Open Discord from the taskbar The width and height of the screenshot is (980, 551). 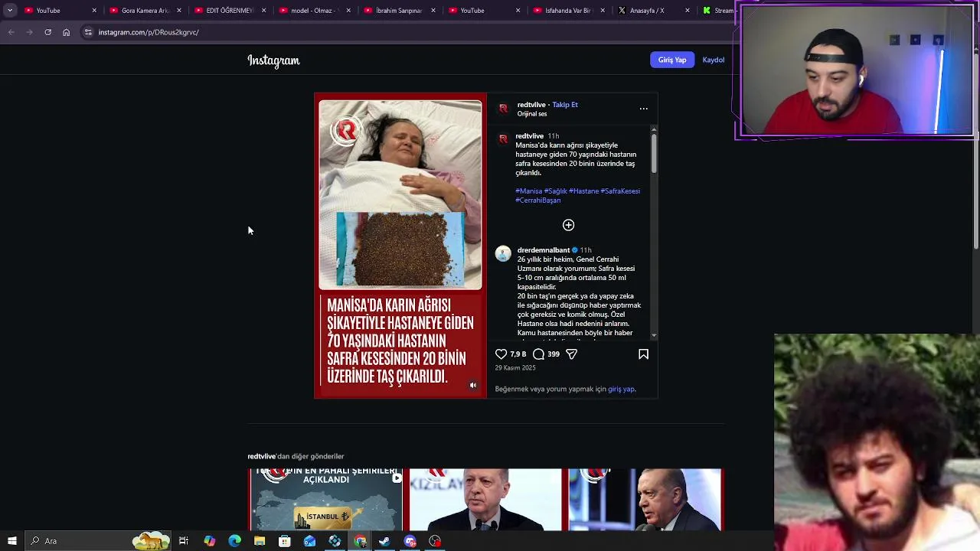pos(410,541)
